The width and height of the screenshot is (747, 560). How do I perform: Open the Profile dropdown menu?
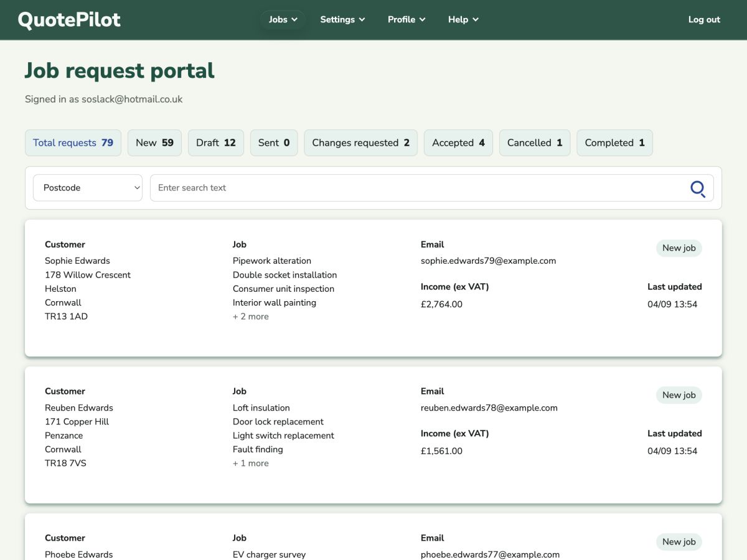(406, 19)
